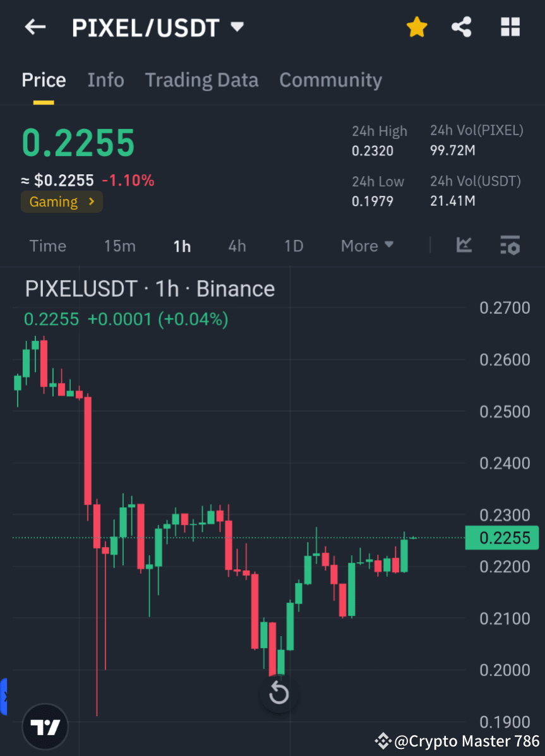The width and height of the screenshot is (545, 756).
Task: Select the 1D timeframe button
Action: 293,246
